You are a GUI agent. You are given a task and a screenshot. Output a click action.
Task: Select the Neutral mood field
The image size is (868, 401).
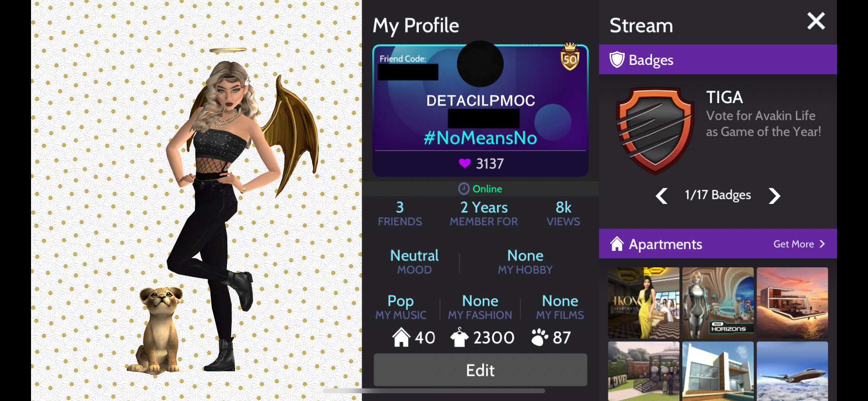tap(414, 262)
